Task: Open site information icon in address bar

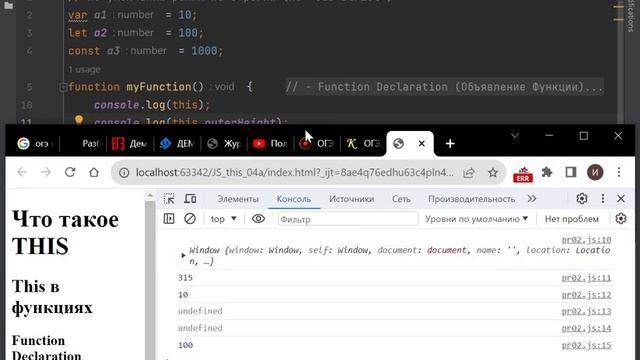Action: pos(124,173)
